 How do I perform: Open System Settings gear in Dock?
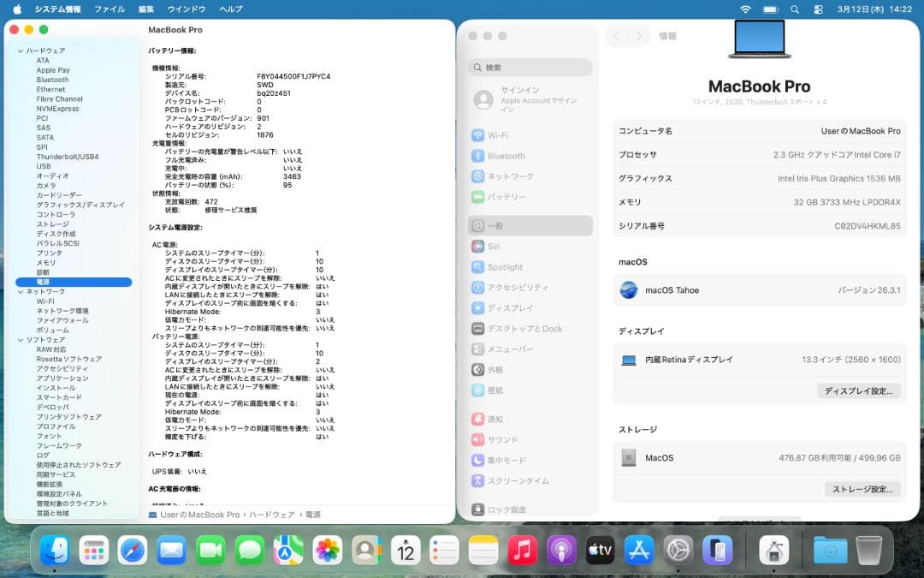[678, 551]
